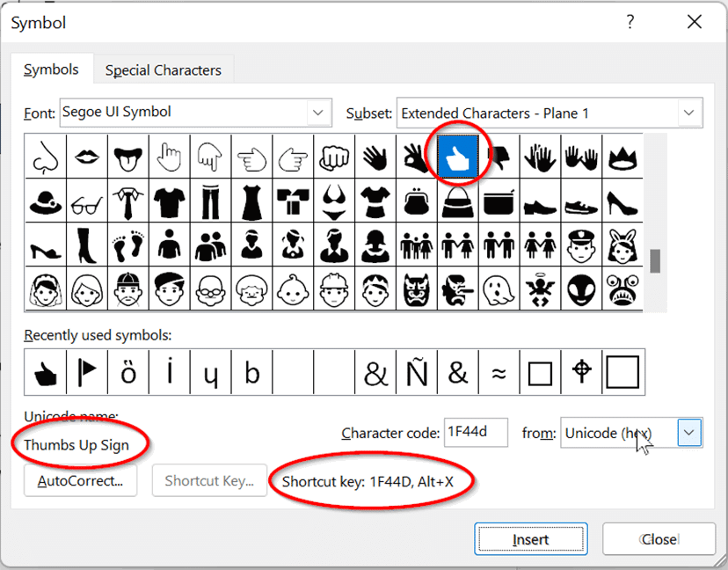Pick the ghost symbol in grid
728x570 pixels.
[499, 289]
